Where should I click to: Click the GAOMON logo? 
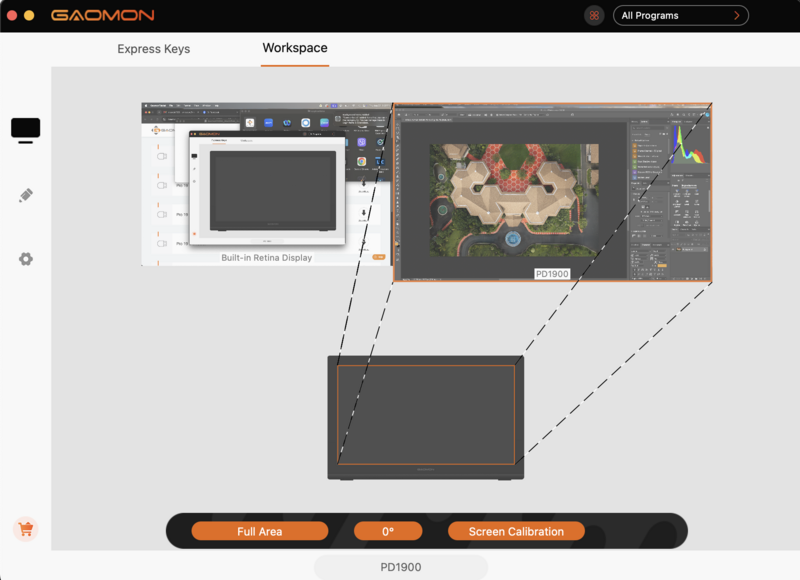103,15
